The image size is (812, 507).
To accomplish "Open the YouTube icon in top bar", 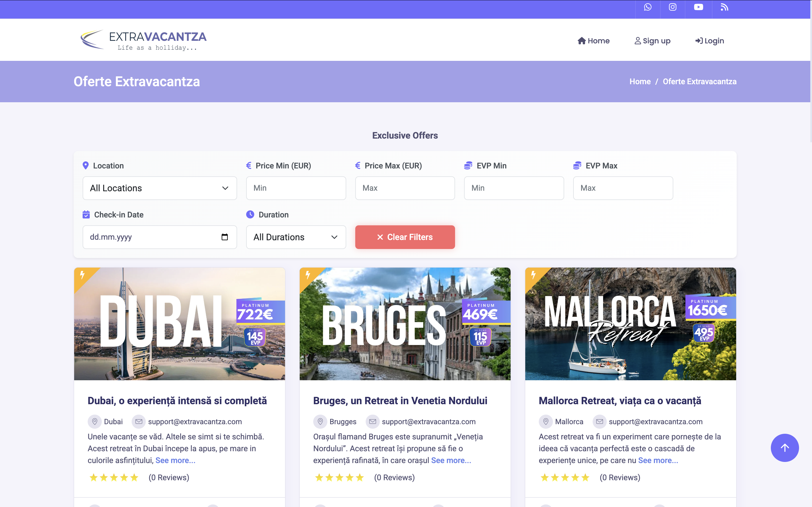I will tap(698, 7).
